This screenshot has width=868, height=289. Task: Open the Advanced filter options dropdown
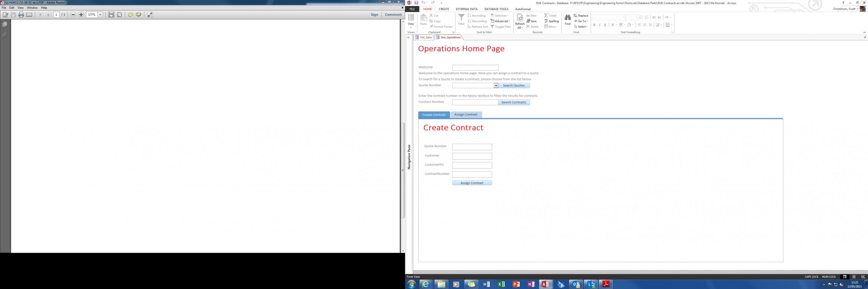(500, 21)
